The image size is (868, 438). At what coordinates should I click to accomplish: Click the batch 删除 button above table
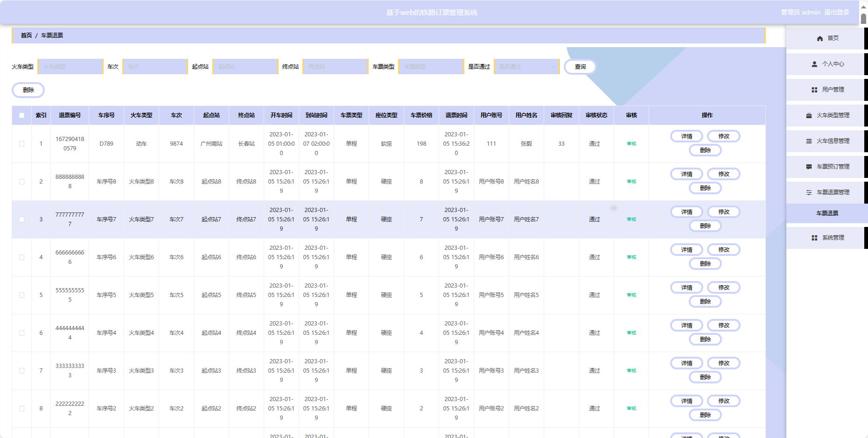click(x=28, y=90)
